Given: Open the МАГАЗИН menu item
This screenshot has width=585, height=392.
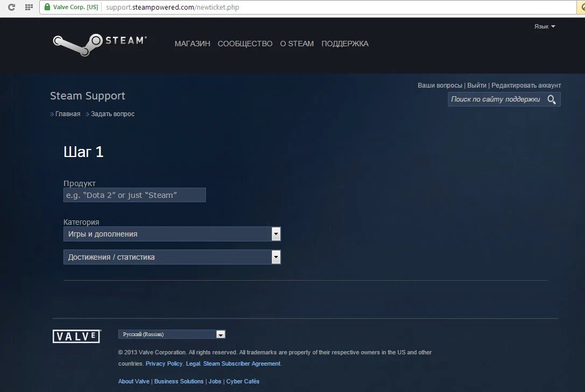Looking at the screenshot, I should pyautogui.click(x=192, y=44).
